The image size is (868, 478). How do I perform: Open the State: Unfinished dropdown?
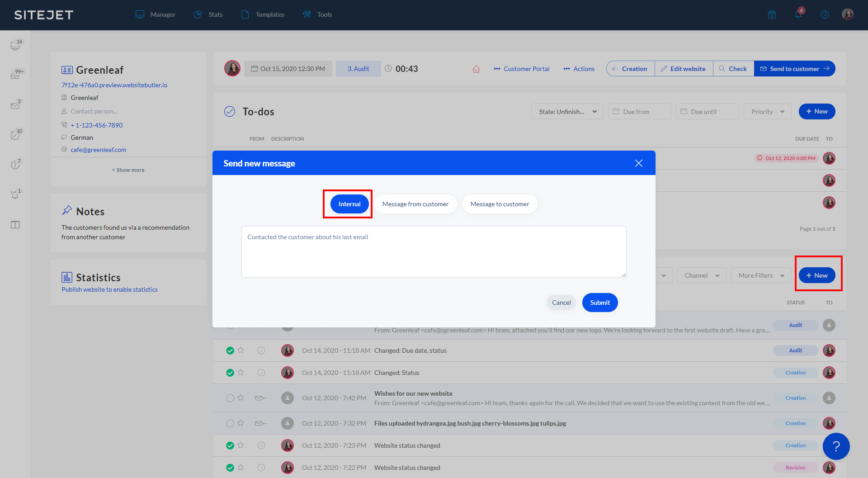(x=567, y=111)
